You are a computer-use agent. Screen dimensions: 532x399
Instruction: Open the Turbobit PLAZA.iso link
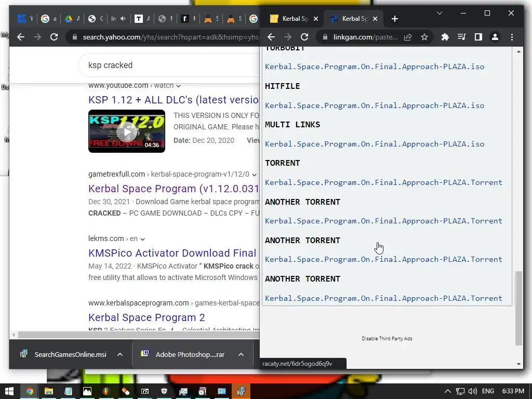(375, 66)
